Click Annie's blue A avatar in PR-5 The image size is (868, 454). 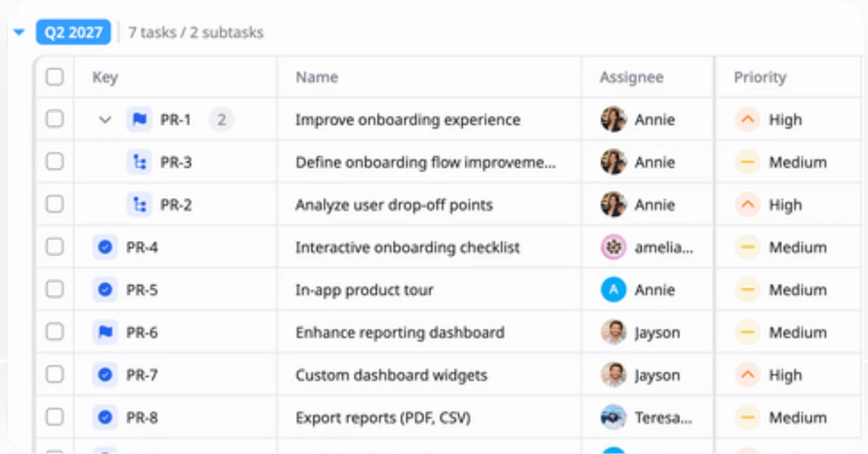point(614,289)
